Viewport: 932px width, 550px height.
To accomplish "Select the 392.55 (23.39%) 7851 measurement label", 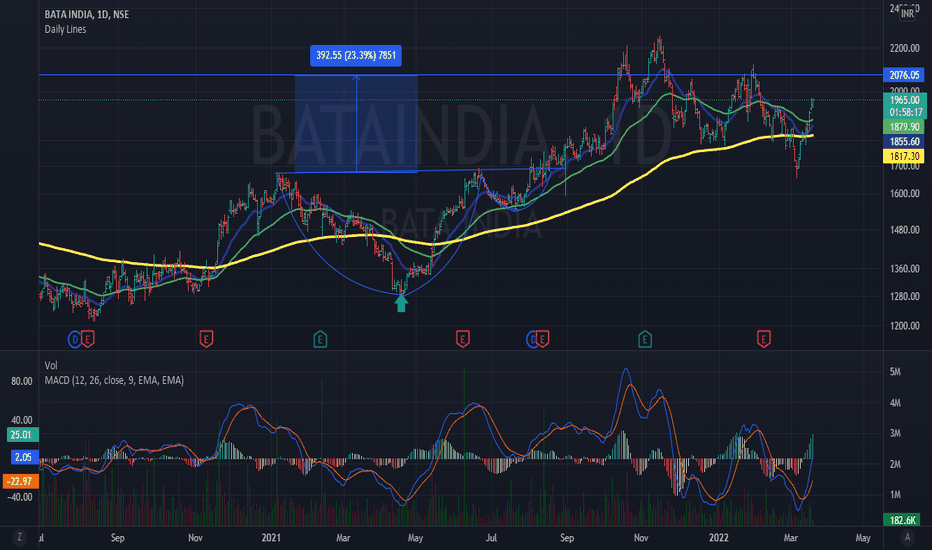I will [x=356, y=55].
